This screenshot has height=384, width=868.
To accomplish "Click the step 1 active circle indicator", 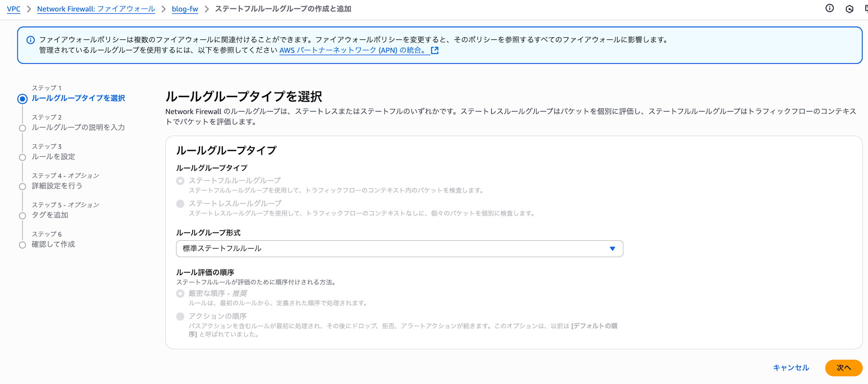I will click(23, 99).
